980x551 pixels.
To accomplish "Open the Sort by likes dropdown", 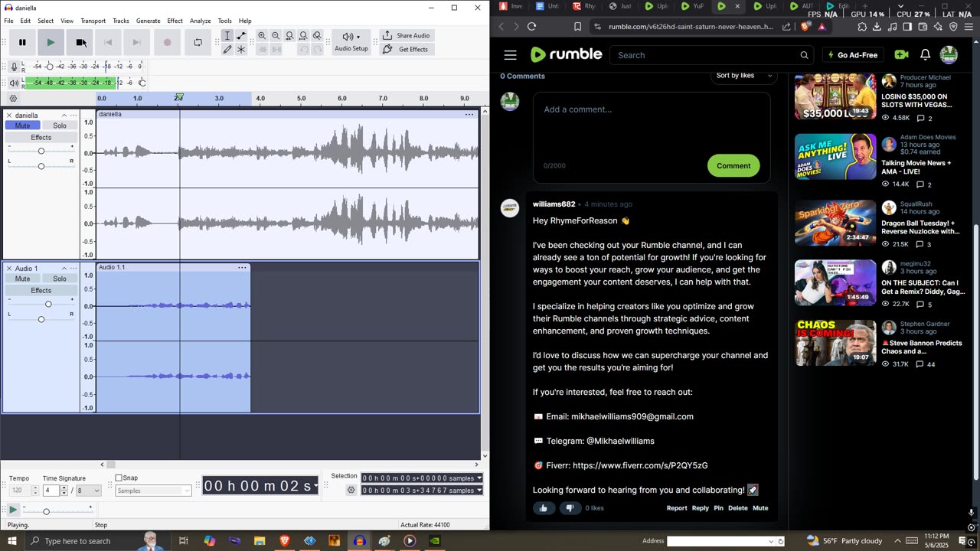I will click(x=746, y=76).
